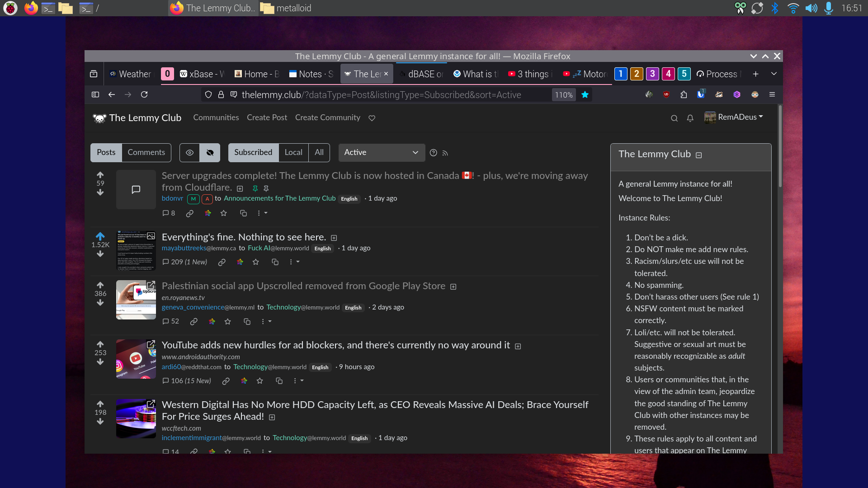Open more options for YouTube ad blockers post
This screenshot has width=868, height=488.
click(x=298, y=381)
